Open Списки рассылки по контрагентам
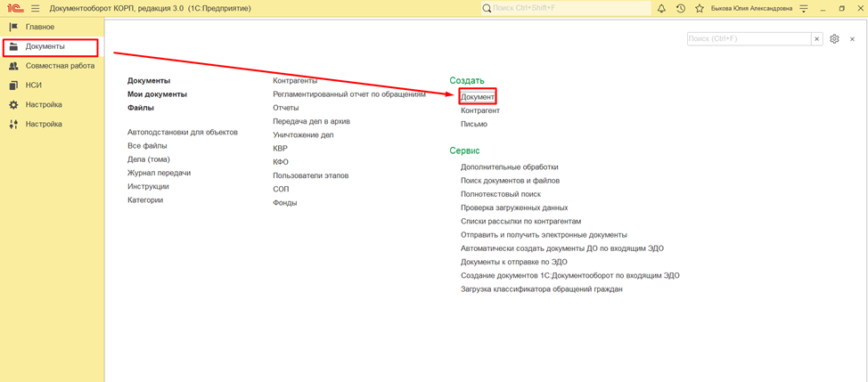 [521, 221]
